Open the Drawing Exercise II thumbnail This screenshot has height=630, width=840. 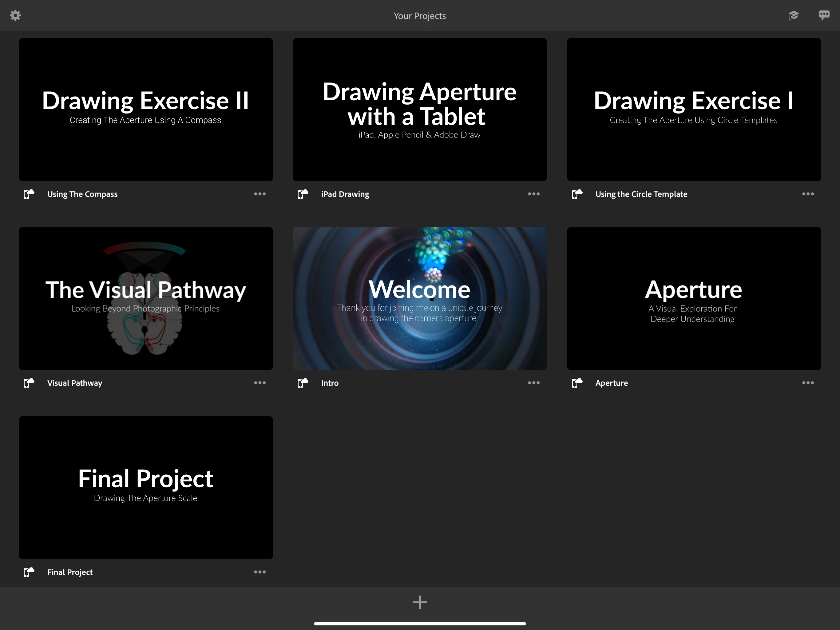[146, 110]
